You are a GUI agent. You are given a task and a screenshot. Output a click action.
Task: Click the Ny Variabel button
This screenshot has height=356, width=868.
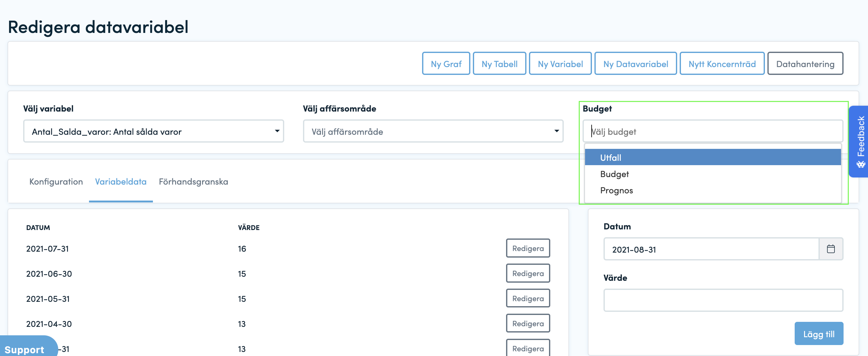(560, 63)
